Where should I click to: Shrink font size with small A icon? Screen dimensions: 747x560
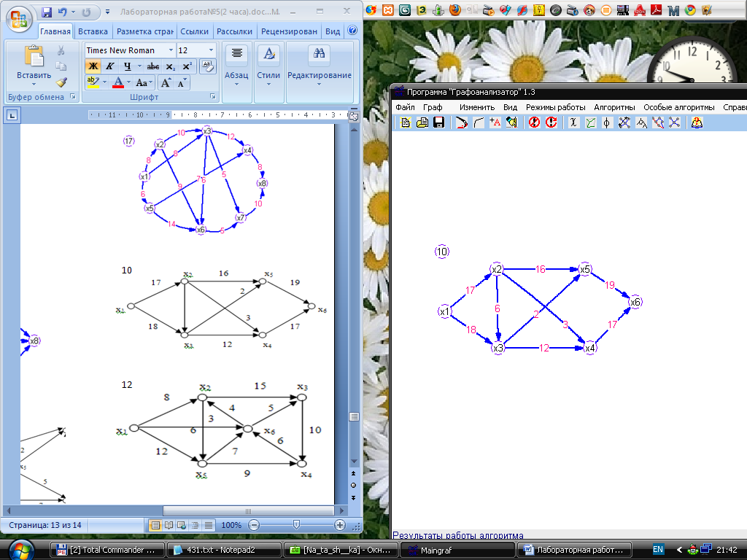click(x=182, y=83)
